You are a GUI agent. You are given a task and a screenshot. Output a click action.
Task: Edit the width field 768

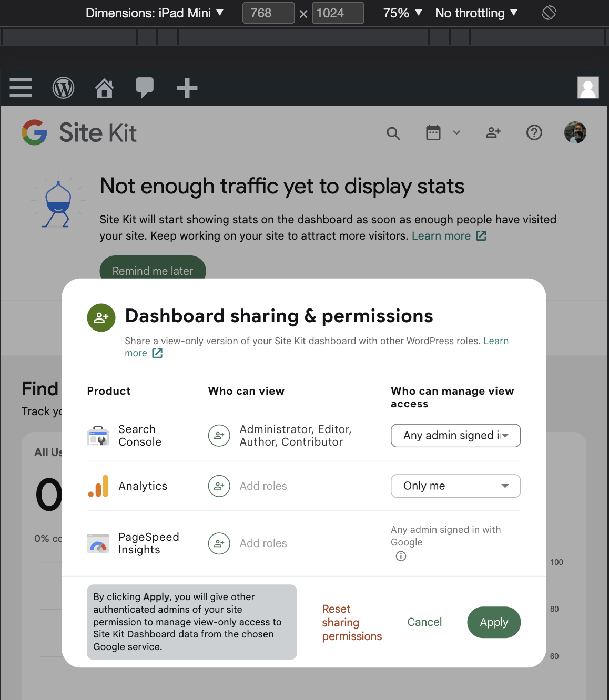tap(269, 13)
